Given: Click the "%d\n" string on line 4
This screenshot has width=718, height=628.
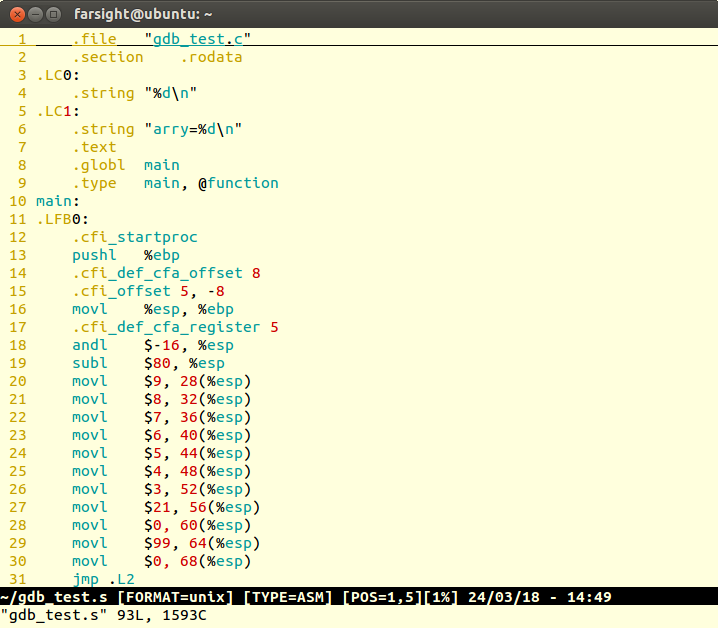Looking at the screenshot, I should tap(171, 93).
